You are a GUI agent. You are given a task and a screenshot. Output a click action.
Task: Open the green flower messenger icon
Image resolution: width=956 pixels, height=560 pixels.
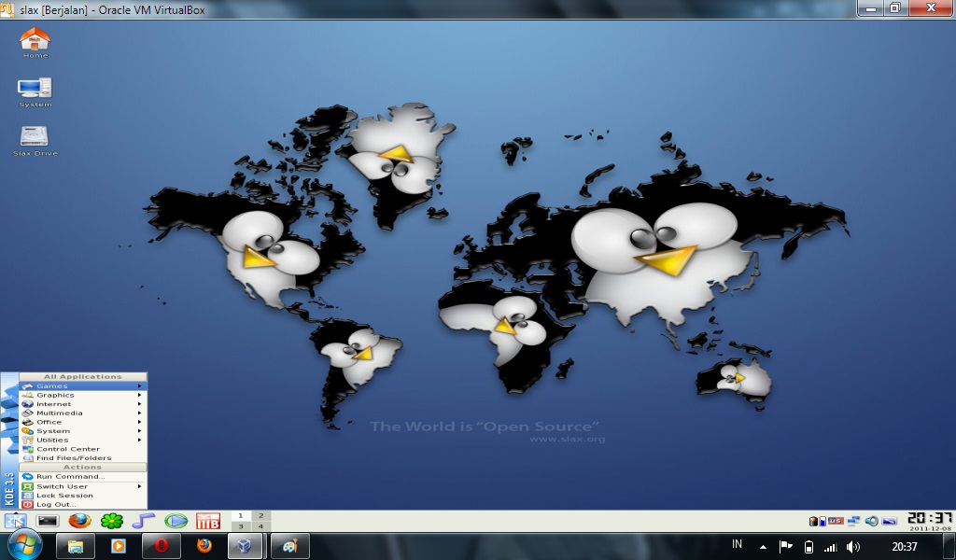[112, 521]
